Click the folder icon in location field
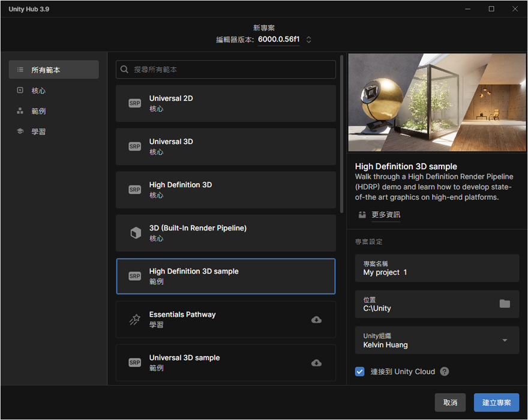This screenshot has height=420, width=528. click(x=505, y=304)
